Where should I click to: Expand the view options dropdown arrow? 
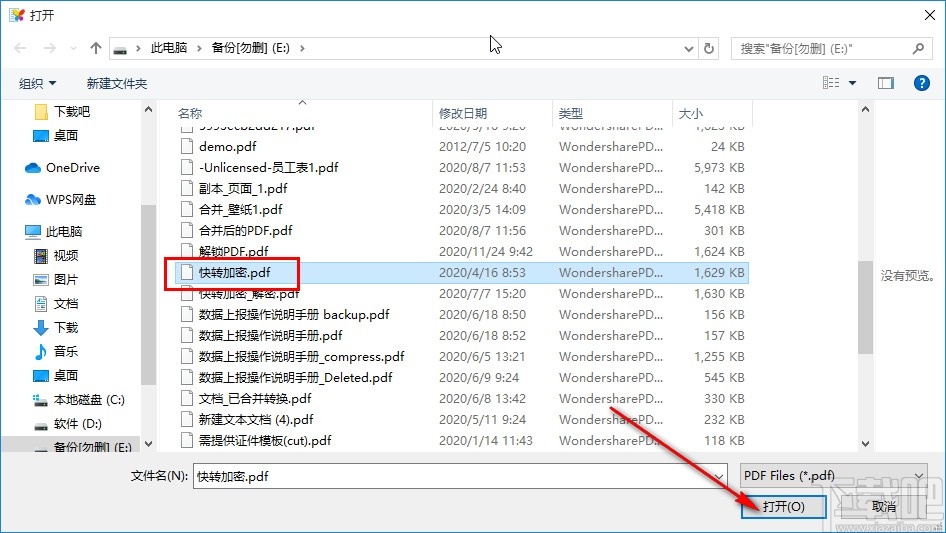click(x=852, y=83)
